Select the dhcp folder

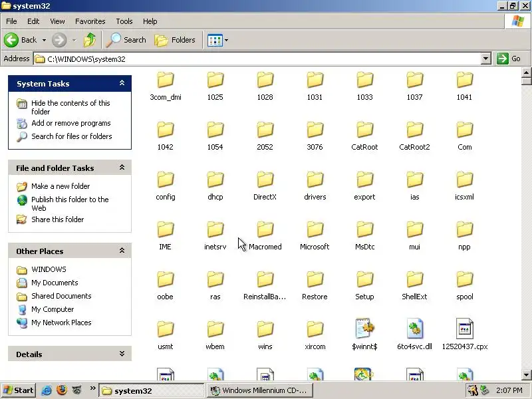click(x=215, y=186)
